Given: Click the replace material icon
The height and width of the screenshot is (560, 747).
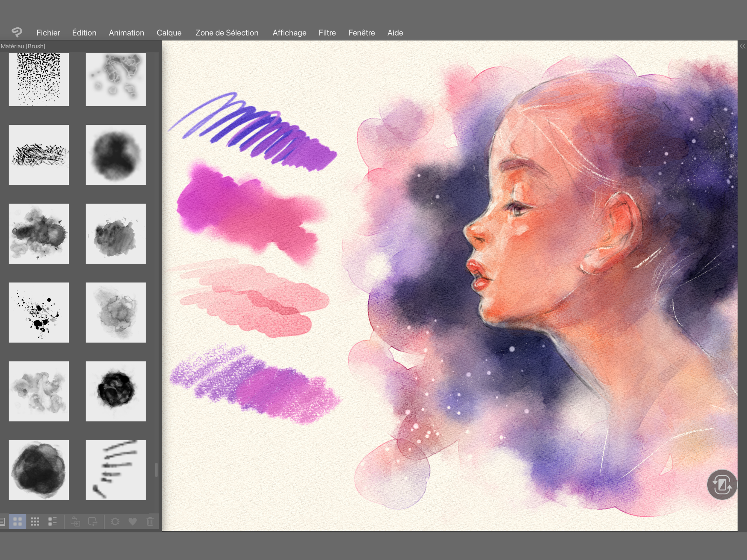Looking at the screenshot, I should (93, 521).
